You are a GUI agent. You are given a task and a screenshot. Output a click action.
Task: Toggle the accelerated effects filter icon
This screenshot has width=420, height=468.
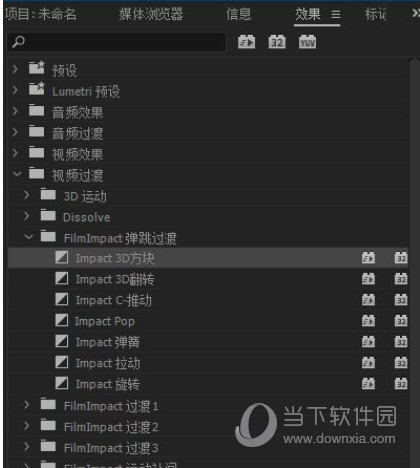246,42
